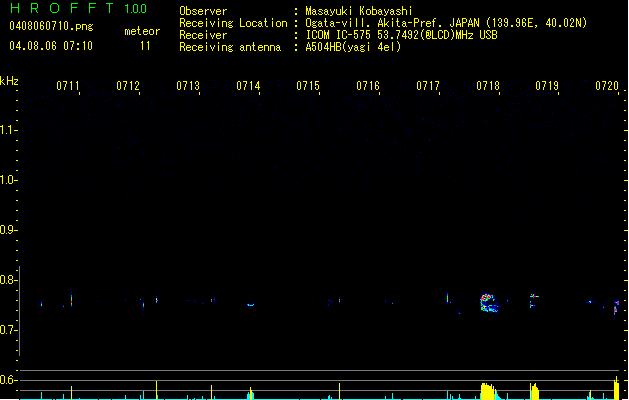Image resolution: width=629 pixels, height=400 pixels.
Task: Click the 1.1 kHz axis label
Action: (8, 130)
